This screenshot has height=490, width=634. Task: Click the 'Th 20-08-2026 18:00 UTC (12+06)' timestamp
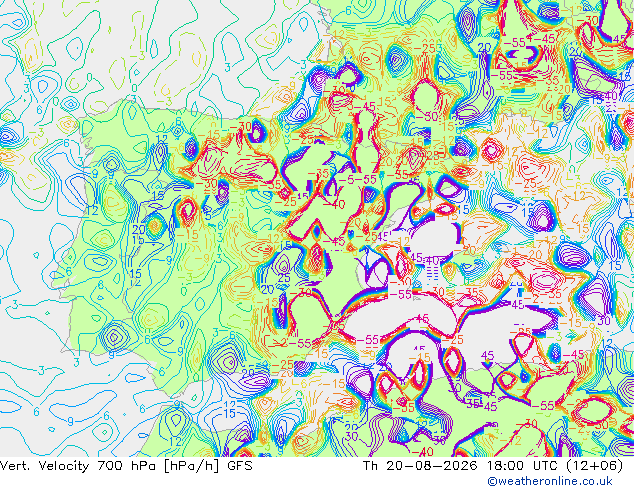pyautogui.click(x=493, y=466)
